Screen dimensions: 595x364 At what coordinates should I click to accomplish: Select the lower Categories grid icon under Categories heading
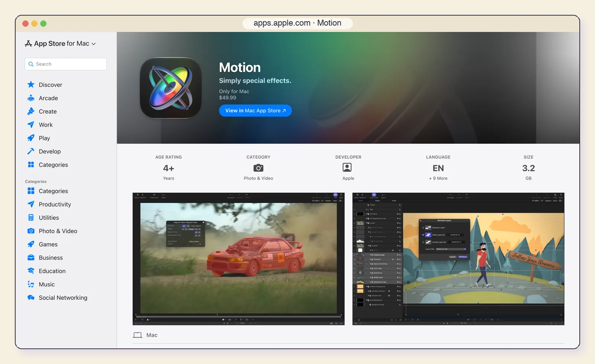click(31, 191)
